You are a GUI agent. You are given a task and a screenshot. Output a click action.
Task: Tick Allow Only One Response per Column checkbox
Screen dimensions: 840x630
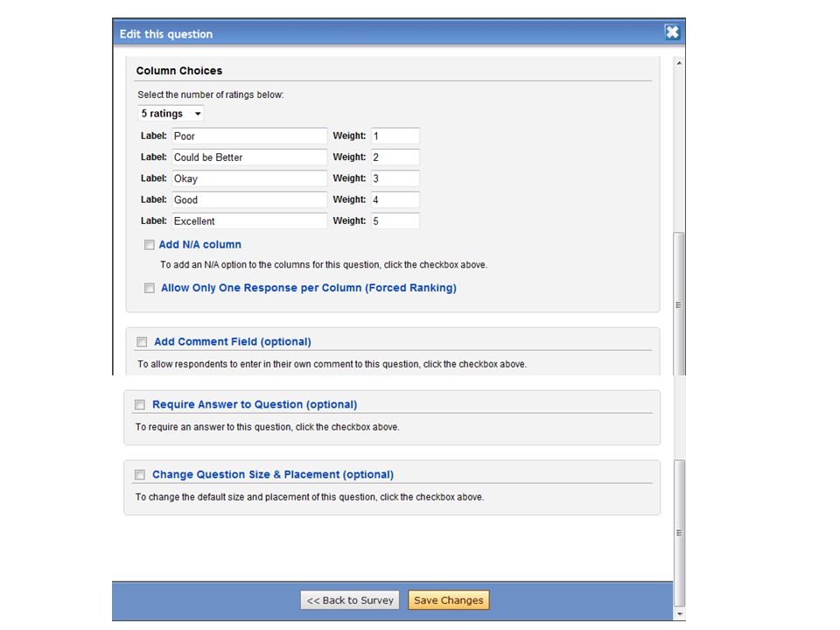click(150, 288)
